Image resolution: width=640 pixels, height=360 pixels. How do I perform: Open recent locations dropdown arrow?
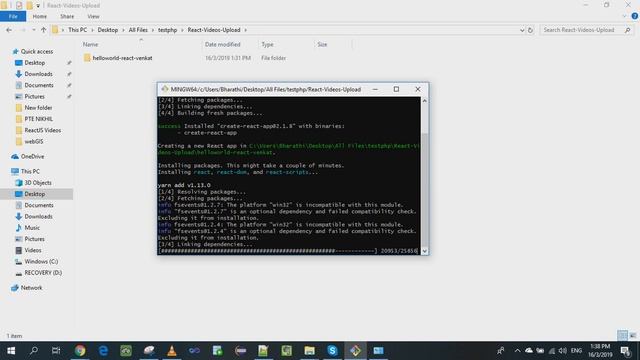(33, 30)
